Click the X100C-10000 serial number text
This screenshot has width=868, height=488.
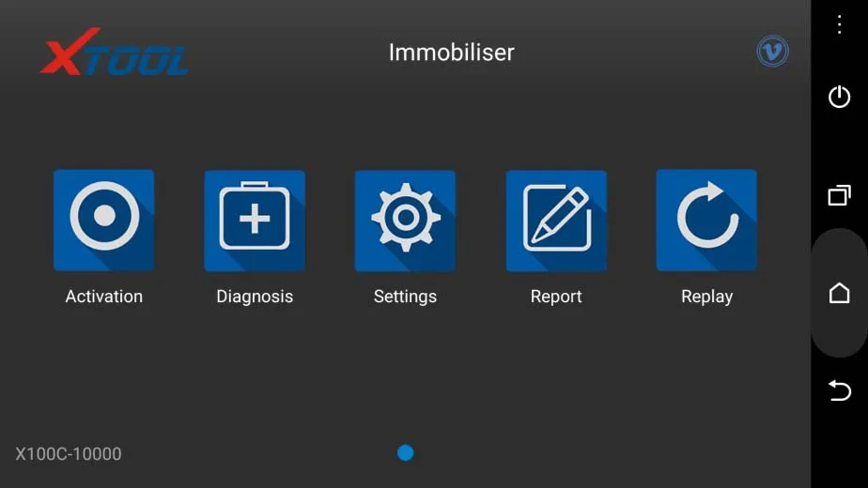coord(68,453)
